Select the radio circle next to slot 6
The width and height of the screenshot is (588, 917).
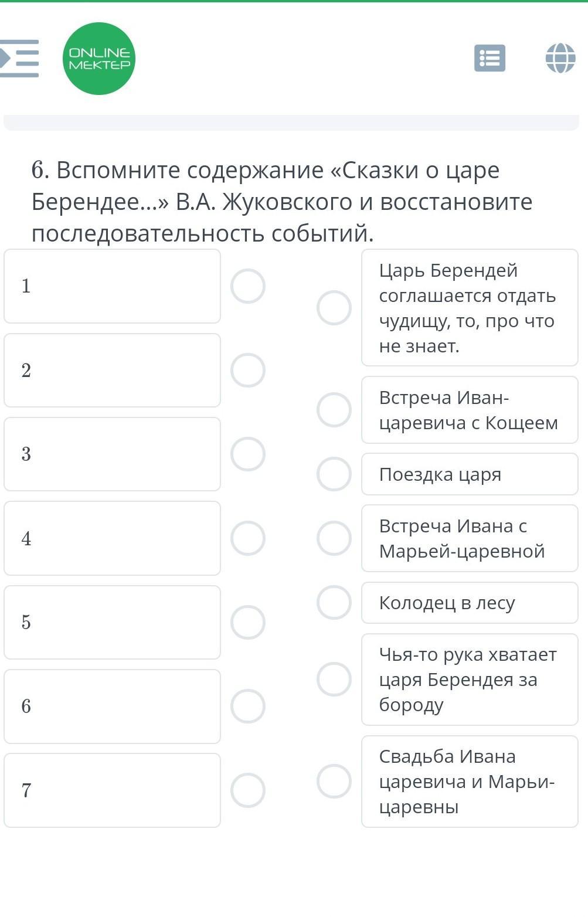(248, 707)
